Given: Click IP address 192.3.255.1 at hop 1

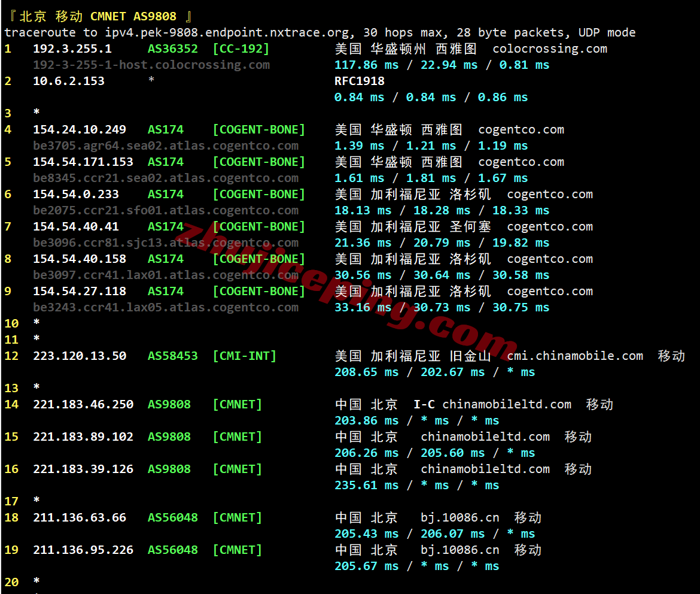Looking at the screenshot, I should pos(72,49).
